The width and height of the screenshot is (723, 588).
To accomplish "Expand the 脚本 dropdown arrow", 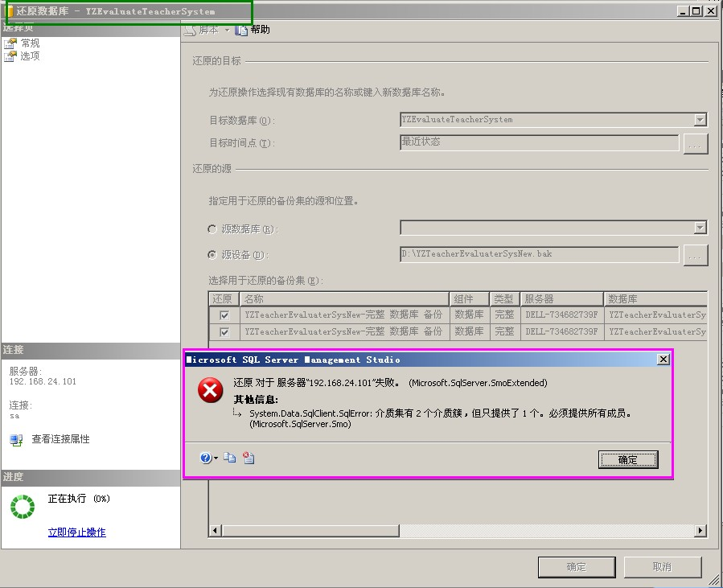I will coord(227,31).
